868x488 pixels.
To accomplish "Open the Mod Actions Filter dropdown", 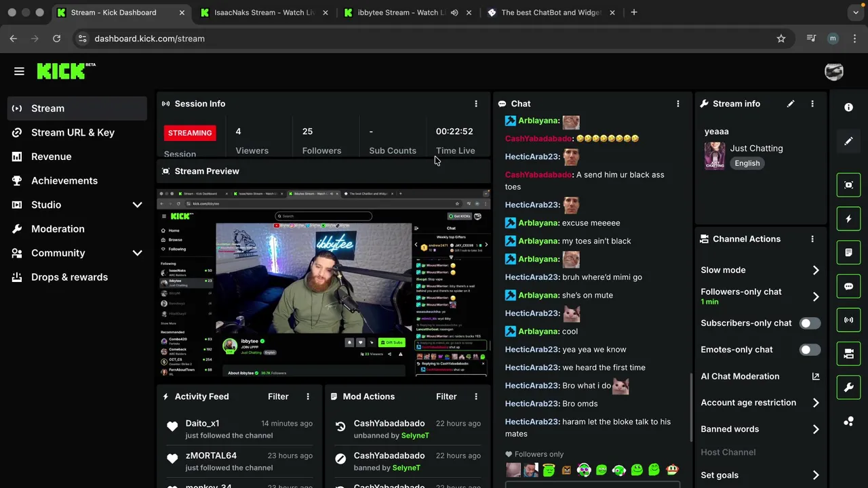I will pyautogui.click(x=446, y=396).
